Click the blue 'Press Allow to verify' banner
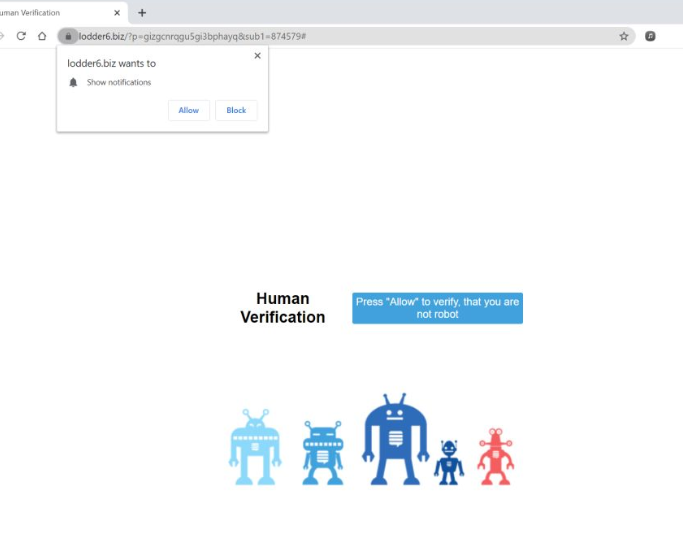The height and width of the screenshot is (534, 683). point(437,308)
